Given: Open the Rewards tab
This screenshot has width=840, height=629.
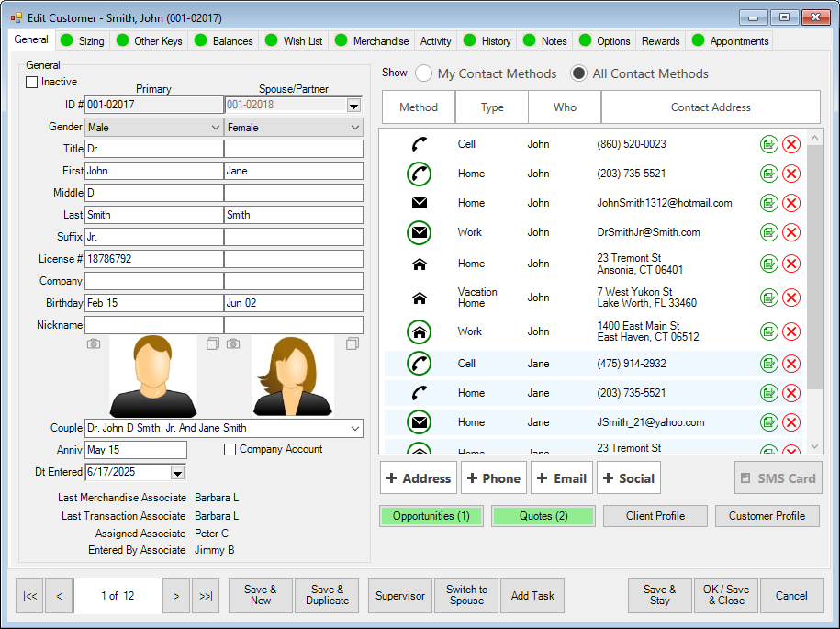Looking at the screenshot, I should [660, 41].
